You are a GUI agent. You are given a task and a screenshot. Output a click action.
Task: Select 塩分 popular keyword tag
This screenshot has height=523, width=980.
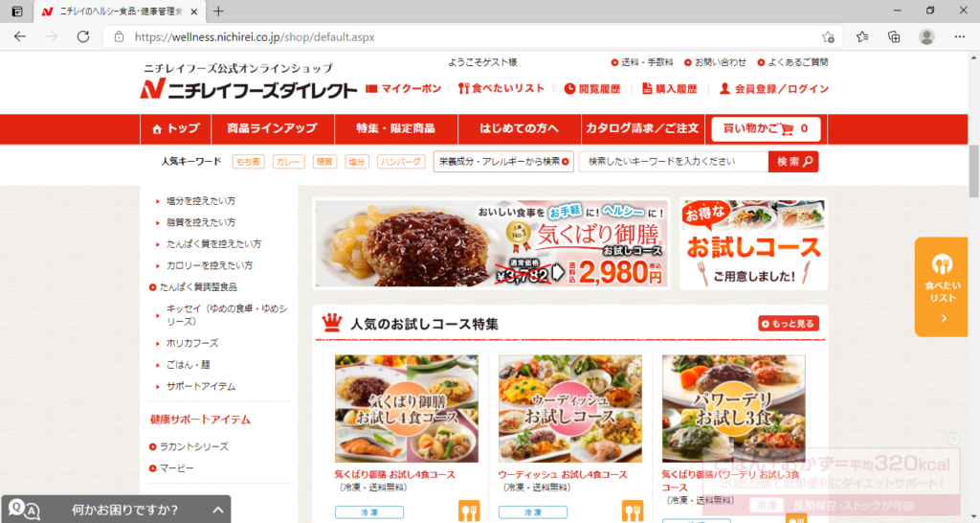pyautogui.click(x=357, y=162)
